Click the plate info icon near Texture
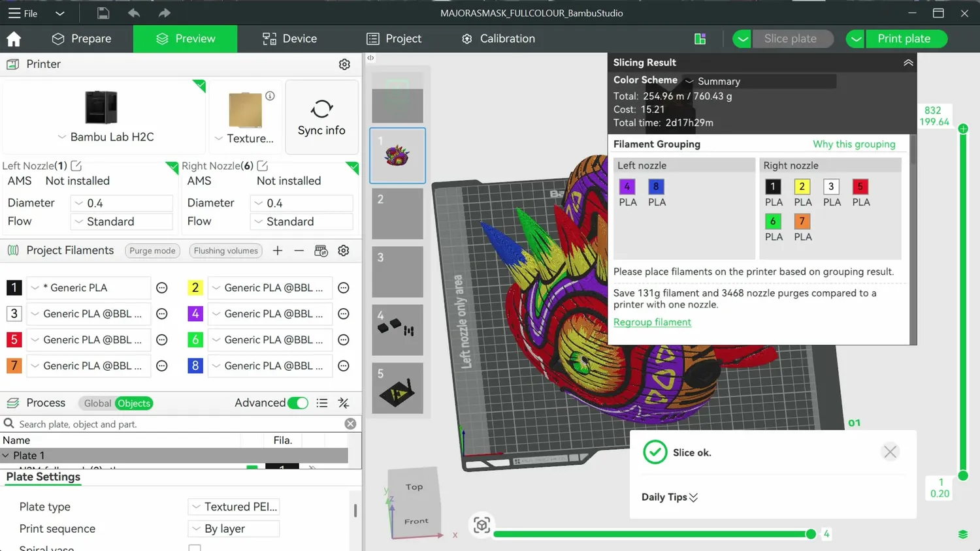Image resolution: width=980 pixels, height=551 pixels. (270, 96)
